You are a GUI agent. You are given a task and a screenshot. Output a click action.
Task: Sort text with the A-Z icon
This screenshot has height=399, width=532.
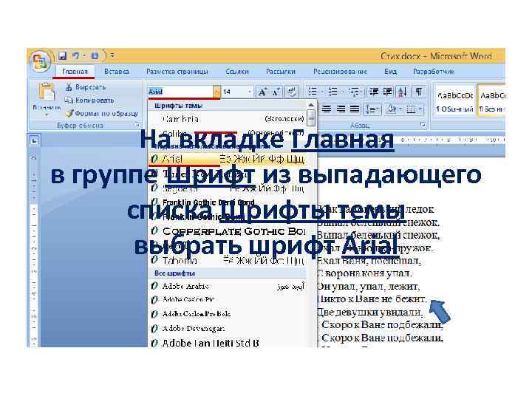[402, 92]
